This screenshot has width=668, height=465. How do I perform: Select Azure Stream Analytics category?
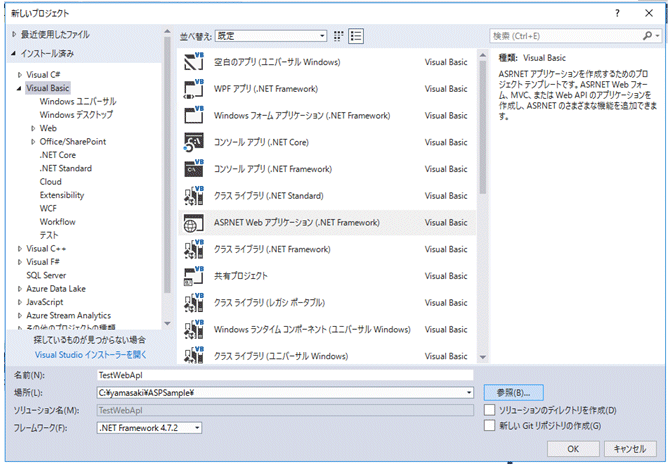(69, 315)
